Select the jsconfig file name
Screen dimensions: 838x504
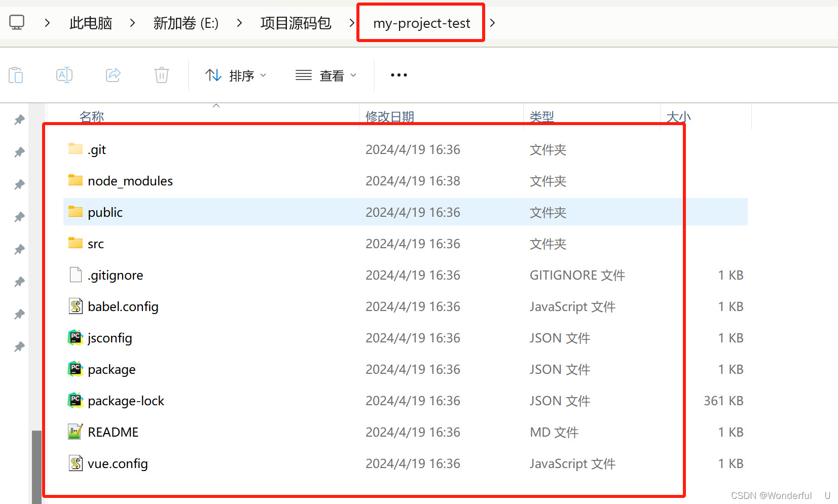110,338
